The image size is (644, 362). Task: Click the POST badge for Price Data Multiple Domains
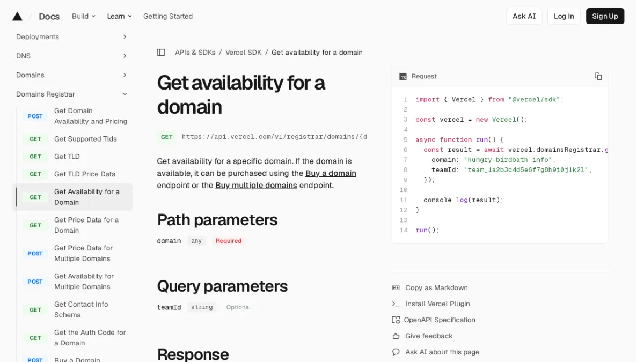(35, 254)
